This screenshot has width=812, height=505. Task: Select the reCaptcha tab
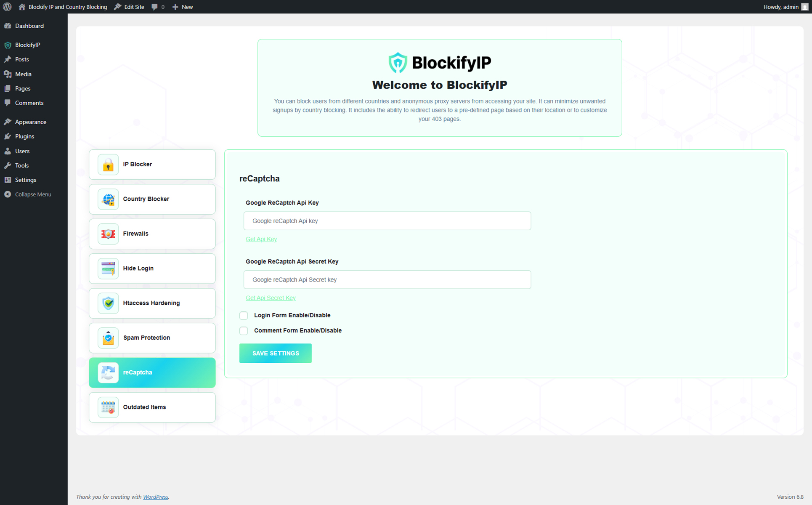[152, 372]
